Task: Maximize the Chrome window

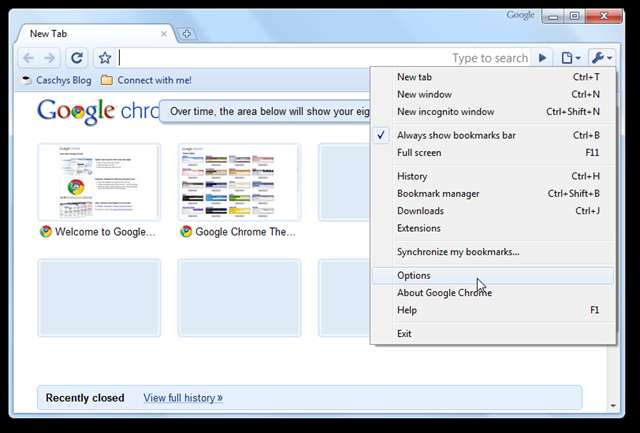Action: click(x=575, y=16)
